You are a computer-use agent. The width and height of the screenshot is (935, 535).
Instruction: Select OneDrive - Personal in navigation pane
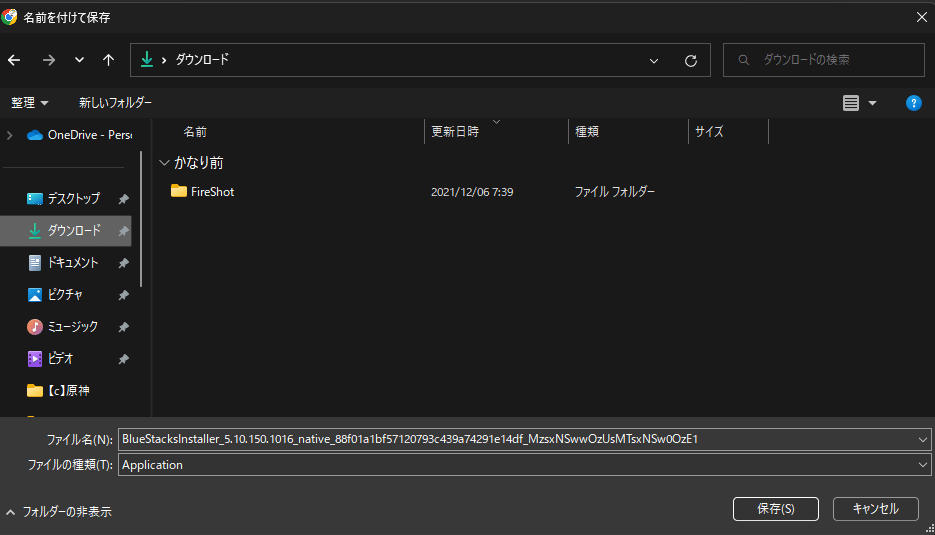(x=79, y=135)
